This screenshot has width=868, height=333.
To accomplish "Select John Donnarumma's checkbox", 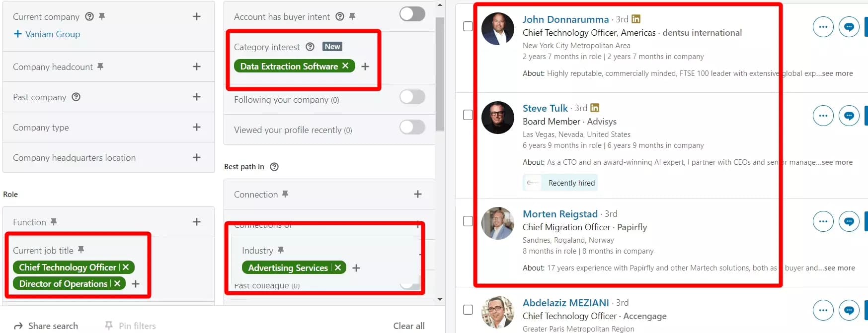I will click(x=468, y=26).
